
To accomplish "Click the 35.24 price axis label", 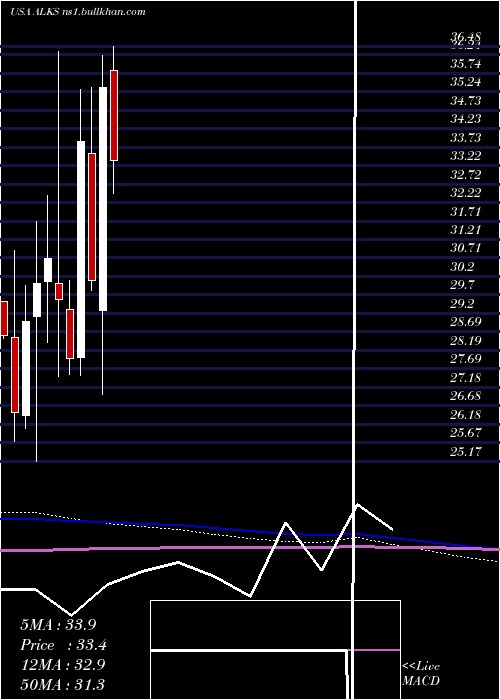I will click(x=466, y=82).
